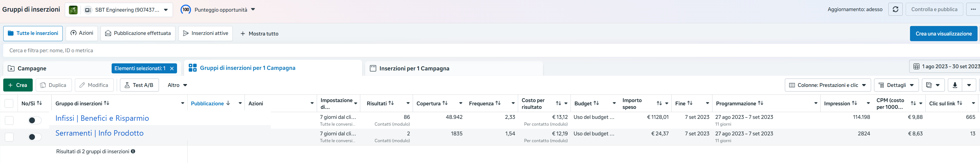Sort by Importo speso arrows
The image size is (980, 163).
[x=659, y=103]
